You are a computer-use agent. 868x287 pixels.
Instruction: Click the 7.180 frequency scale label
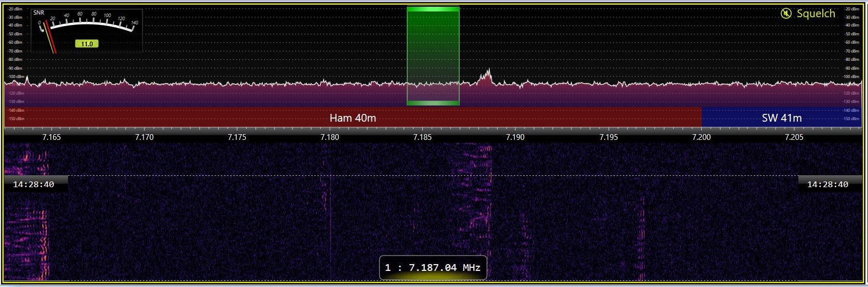pyautogui.click(x=329, y=137)
